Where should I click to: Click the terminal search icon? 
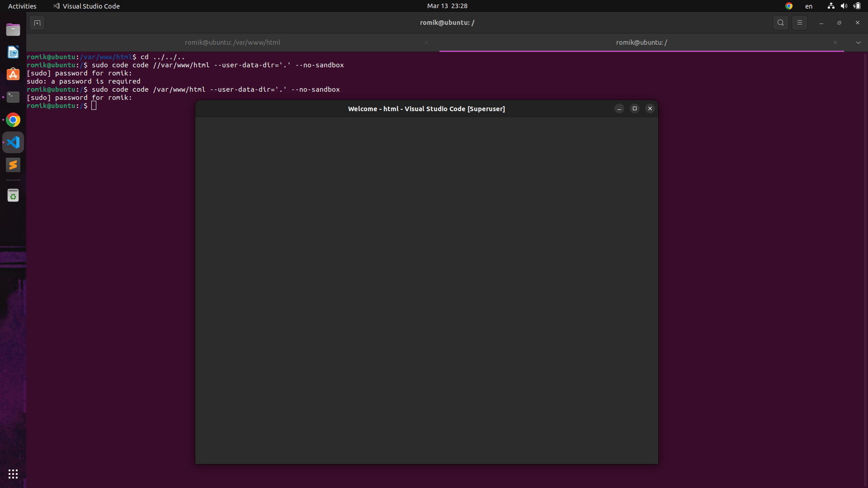[x=780, y=23]
